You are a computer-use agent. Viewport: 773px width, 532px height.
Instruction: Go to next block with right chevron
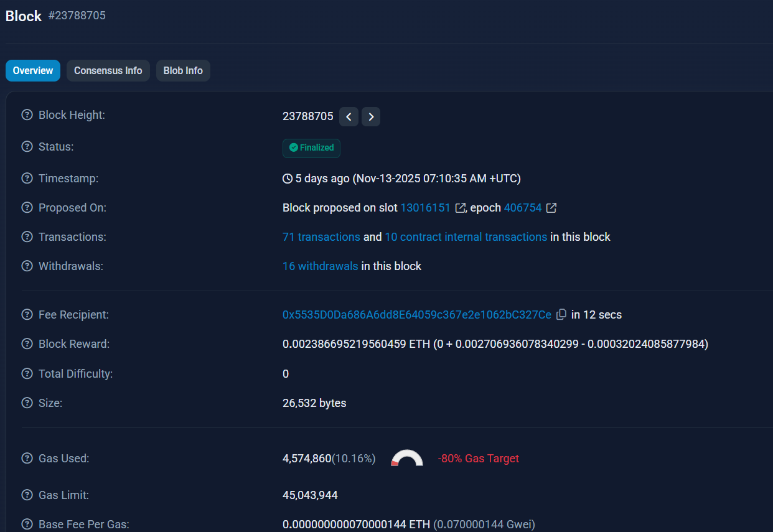pyautogui.click(x=371, y=116)
